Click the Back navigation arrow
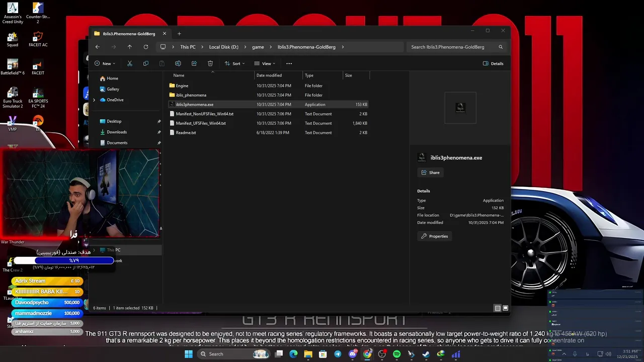Screen dimensions: 644x362 [98, 47]
